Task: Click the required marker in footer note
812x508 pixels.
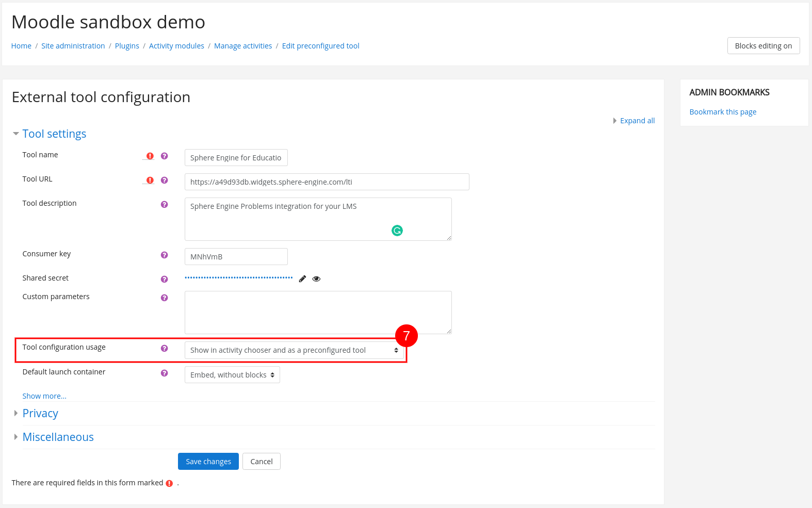Action: pyautogui.click(x=169, y=483)
